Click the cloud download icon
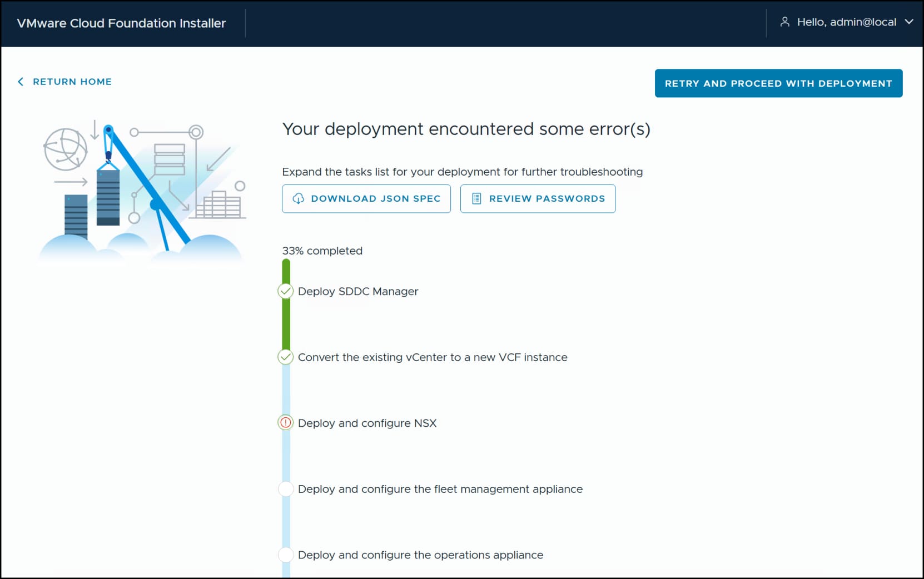Screen dimensions: 924x579 299,198
